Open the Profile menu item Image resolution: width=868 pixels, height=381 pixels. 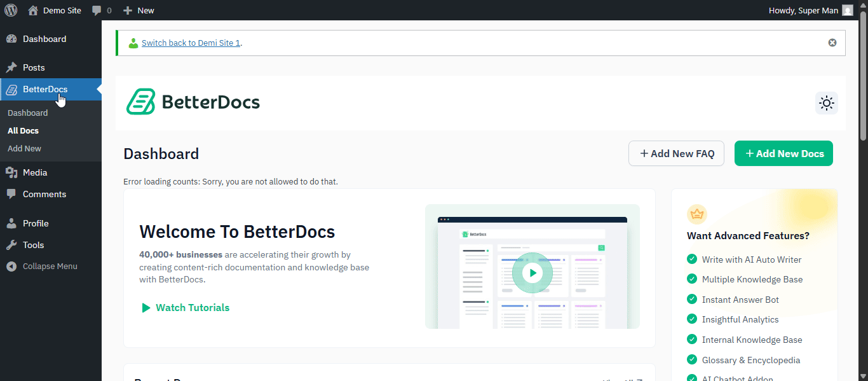tap(51, 223)
